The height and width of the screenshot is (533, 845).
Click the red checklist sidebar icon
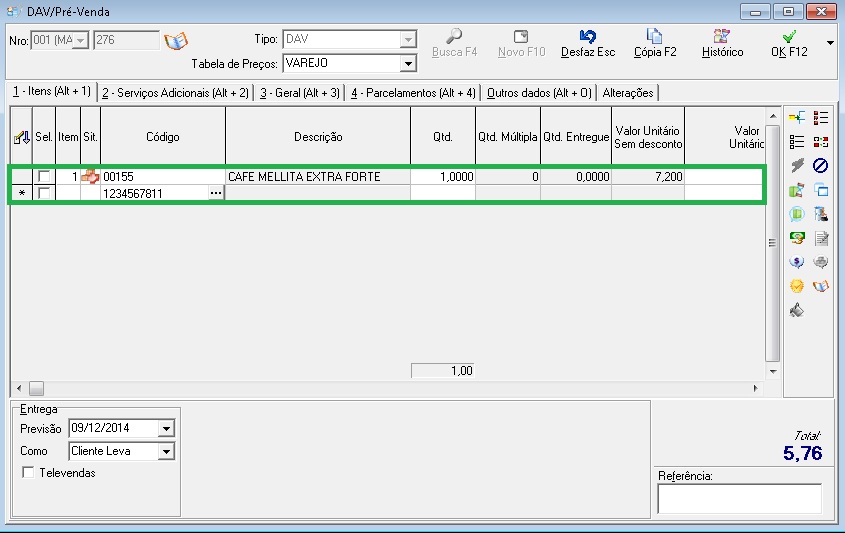pyautogui.click(x=820, y=117)
